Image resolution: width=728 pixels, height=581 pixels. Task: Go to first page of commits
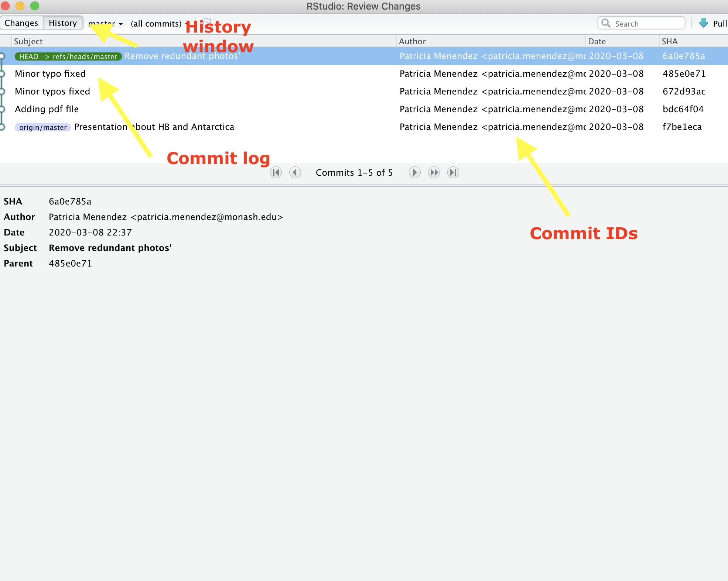276,172
